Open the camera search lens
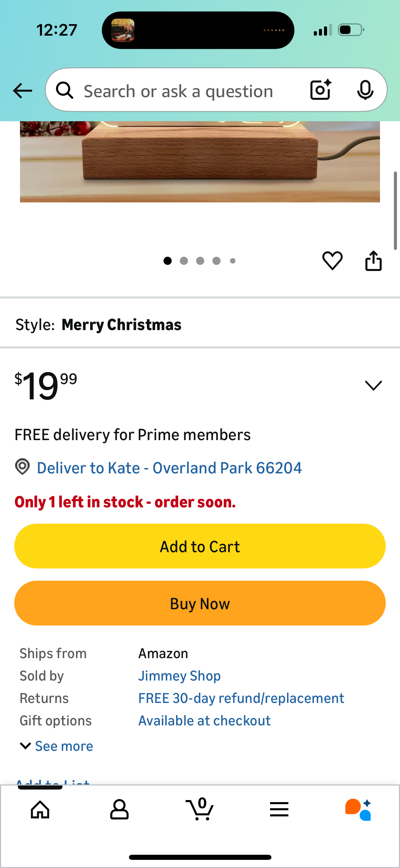 click(319, 90)
